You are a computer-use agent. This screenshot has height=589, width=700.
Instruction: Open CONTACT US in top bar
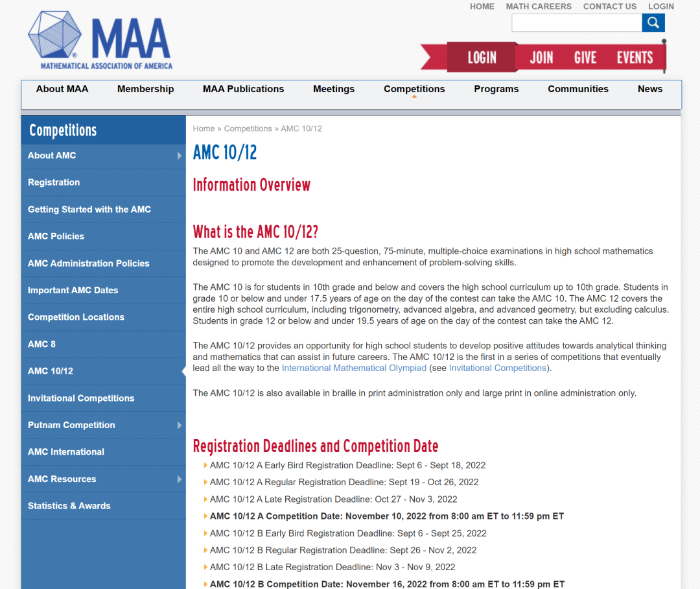(609, 6)
